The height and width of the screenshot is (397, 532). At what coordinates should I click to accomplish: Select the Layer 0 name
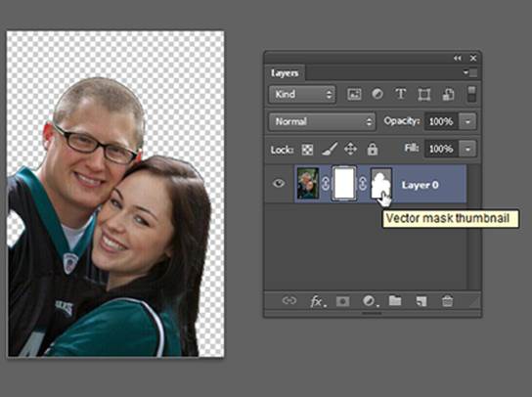tap(421, 185)
